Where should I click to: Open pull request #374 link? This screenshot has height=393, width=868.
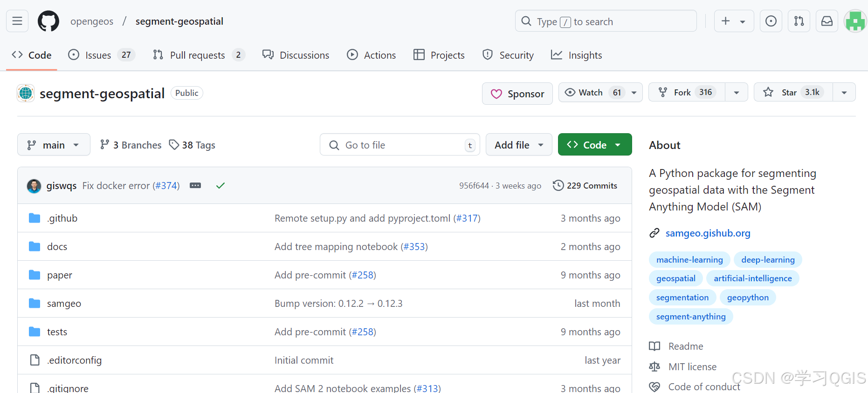(167, 186)
